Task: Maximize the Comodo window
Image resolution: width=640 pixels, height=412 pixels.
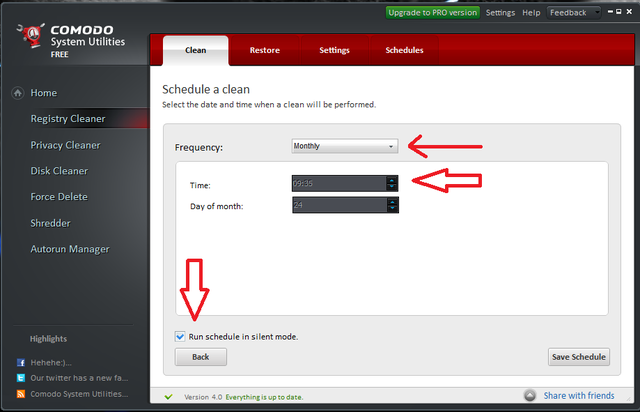Action: (x=619, y=12)
